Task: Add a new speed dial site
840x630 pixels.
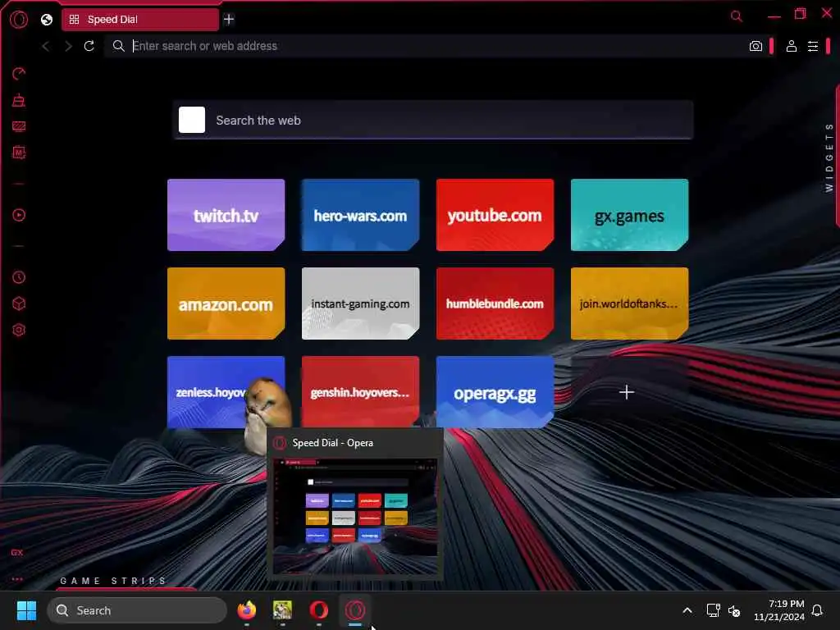Action: [x=627, y=392]
